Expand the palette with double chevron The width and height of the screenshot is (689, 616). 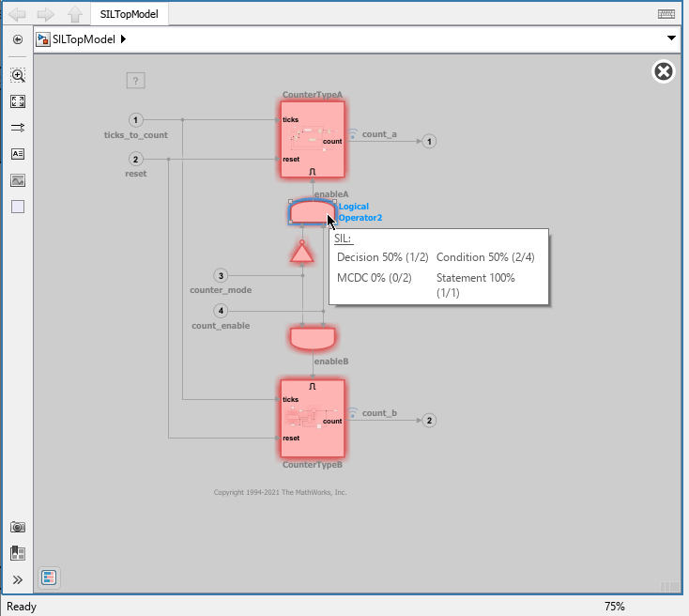(x=18, y=579)
